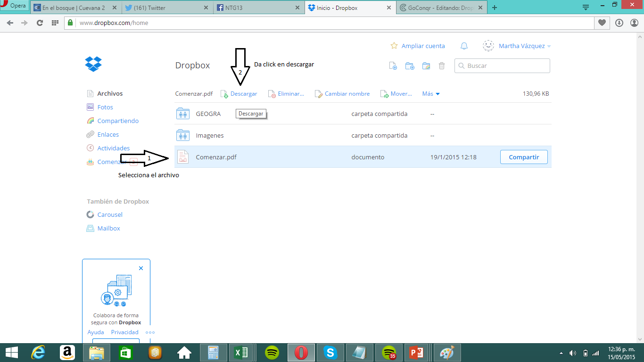Open Fotos in the left sidebar
This screenshot has height=362, width=644.
[105, 107]
